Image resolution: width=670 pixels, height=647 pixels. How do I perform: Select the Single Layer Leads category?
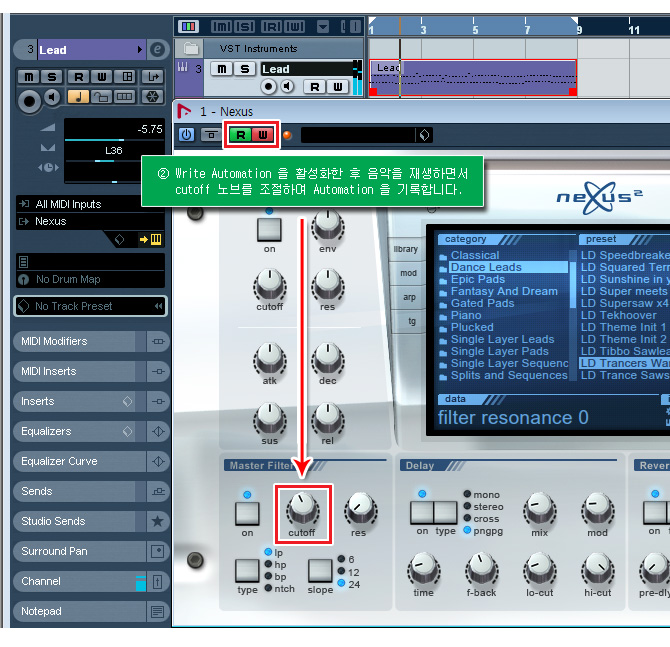click(502, 339)
